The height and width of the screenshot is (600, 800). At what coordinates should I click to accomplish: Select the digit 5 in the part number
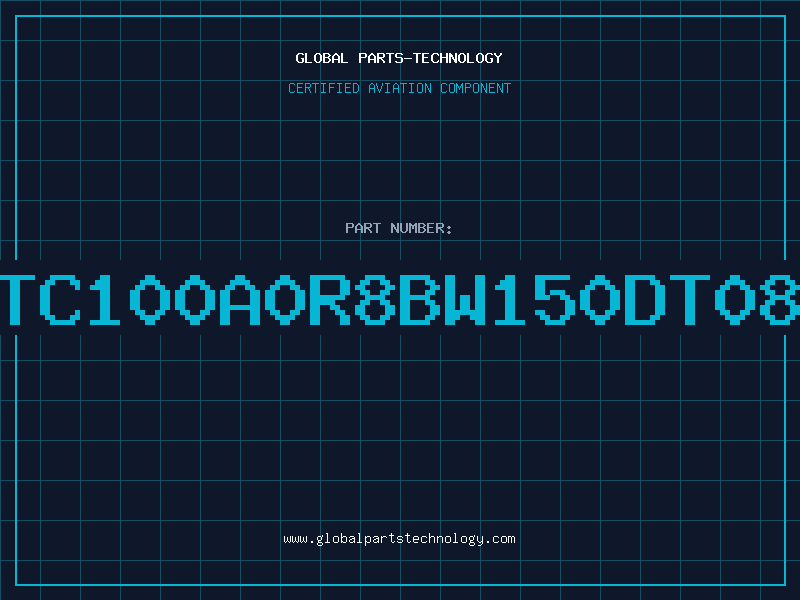point(555,299)
